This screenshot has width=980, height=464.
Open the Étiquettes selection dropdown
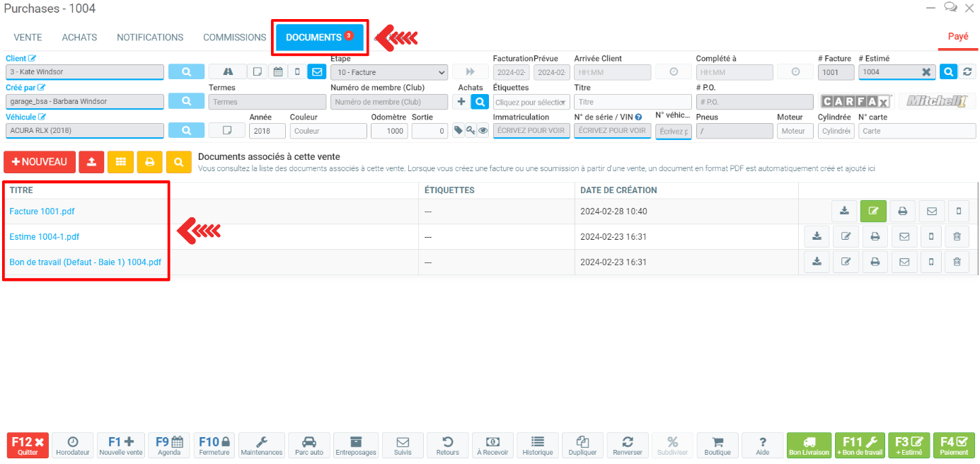click(x=531, y=102)
